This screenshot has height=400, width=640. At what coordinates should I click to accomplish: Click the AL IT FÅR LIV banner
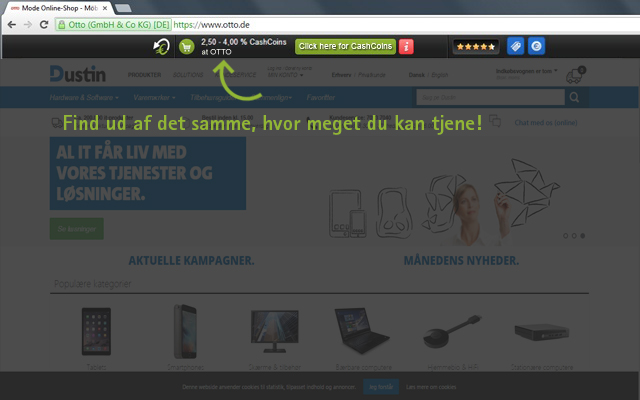[x=148, y=173]
